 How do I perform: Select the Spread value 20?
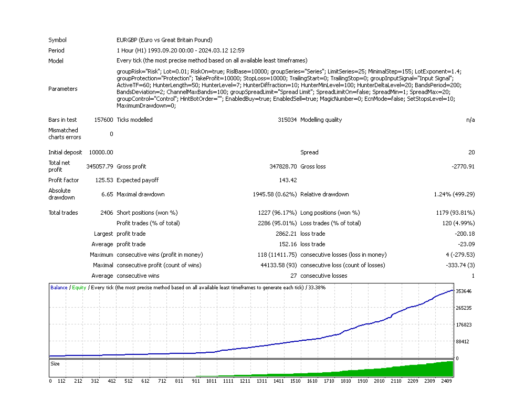[471, 152]
